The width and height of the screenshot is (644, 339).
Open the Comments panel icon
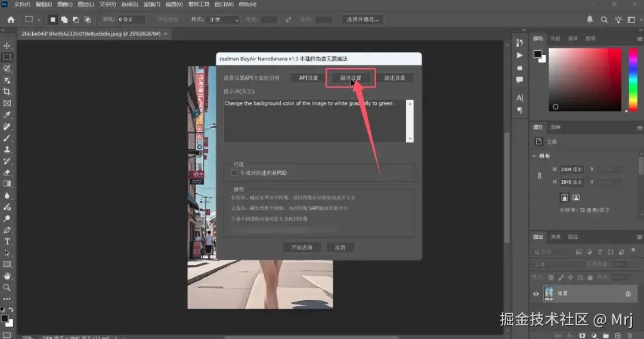coord(519,80)
